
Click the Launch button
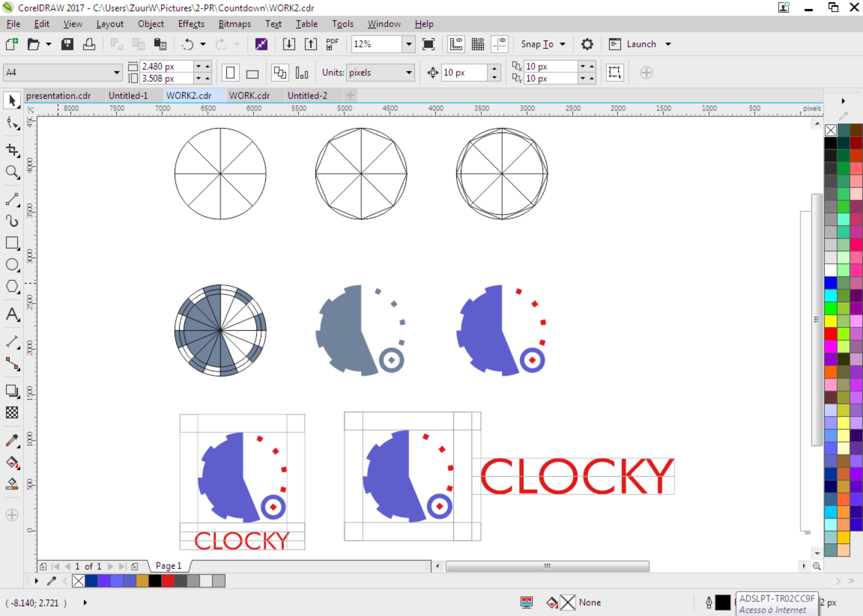(641, 44)
